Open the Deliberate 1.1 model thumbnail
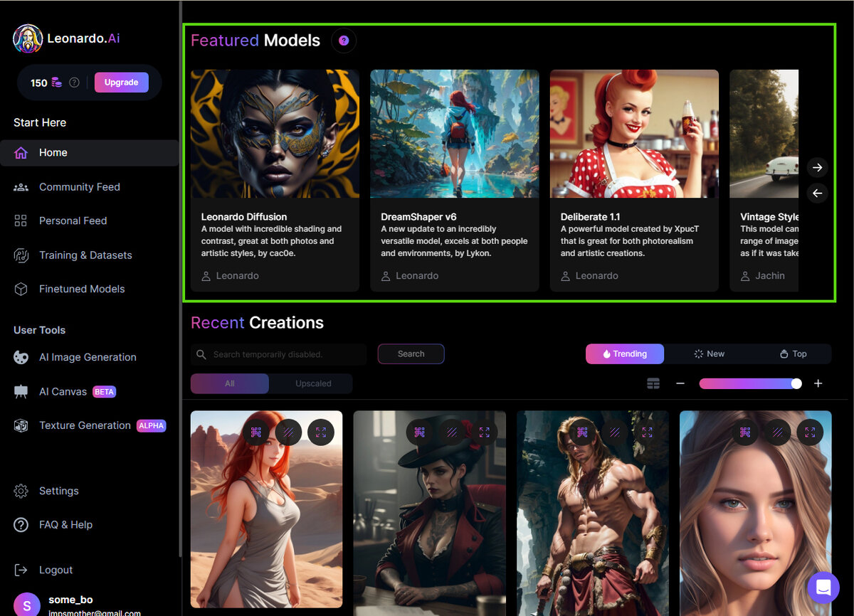 click(x=634, y=134)
